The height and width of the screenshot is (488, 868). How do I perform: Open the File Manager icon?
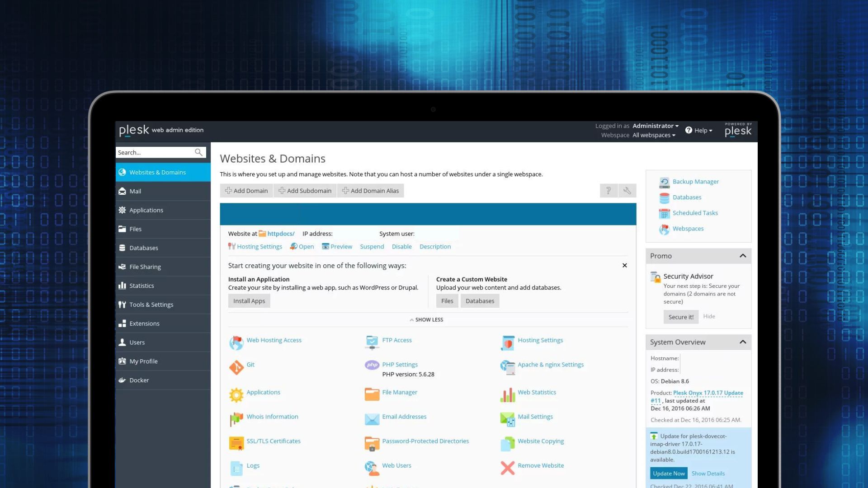(x=372, y=394)
